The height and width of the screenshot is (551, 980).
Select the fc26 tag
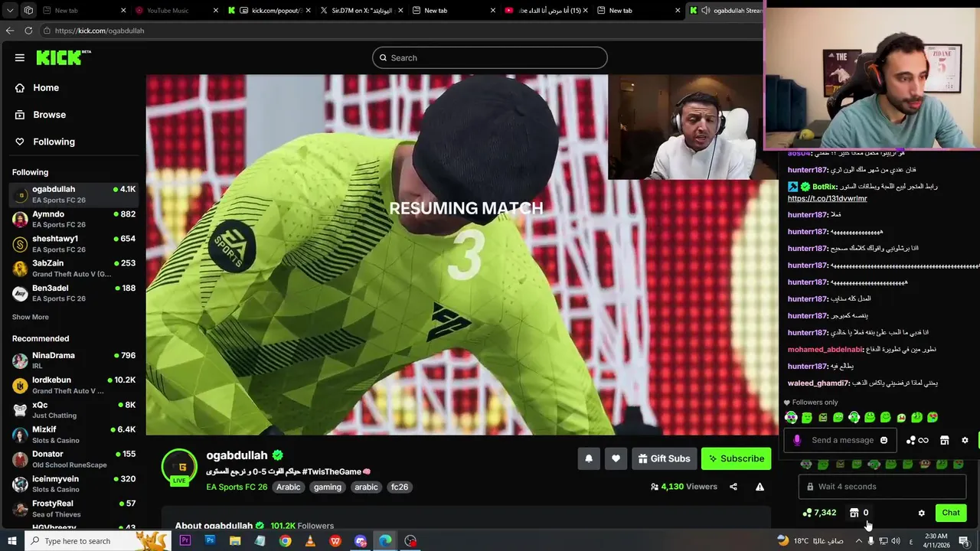click(400, 487)
